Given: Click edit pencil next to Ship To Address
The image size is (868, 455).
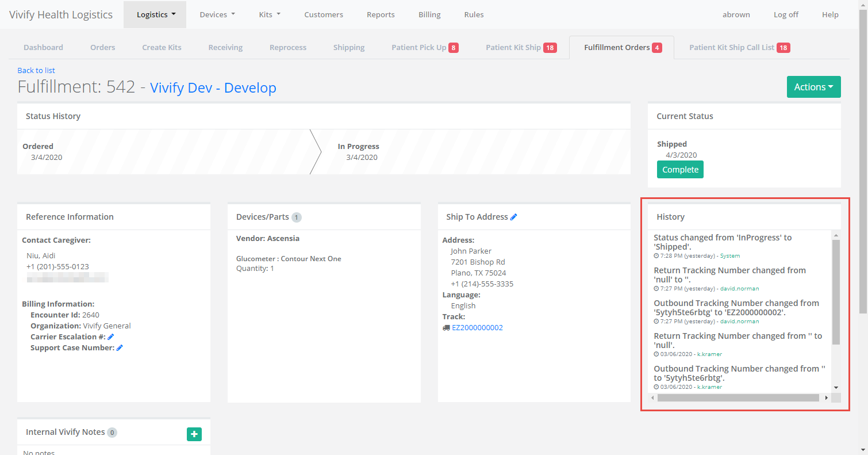Looking at the screenshot, I should [x=514, y=217].
